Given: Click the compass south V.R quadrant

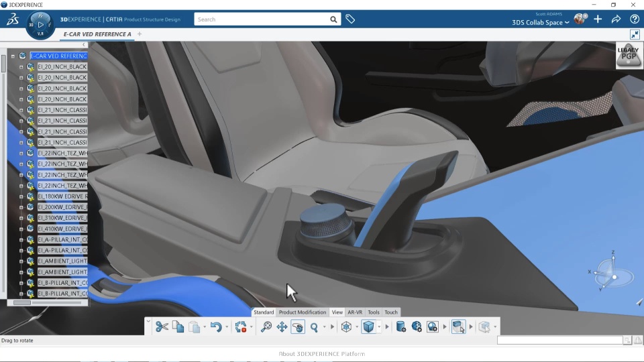Looking at the screenshot, I should [x=40, y=34].
